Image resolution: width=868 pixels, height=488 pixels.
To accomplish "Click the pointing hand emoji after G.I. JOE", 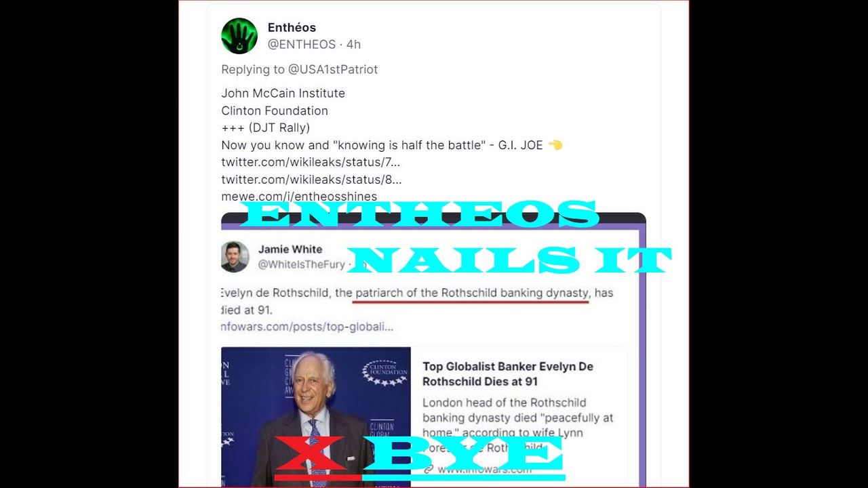I will pos(555,145).
